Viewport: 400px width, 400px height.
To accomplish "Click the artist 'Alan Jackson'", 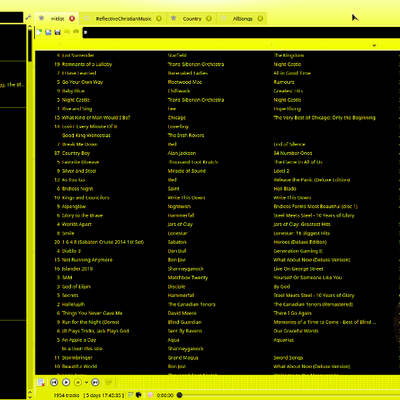I will 182,153.
